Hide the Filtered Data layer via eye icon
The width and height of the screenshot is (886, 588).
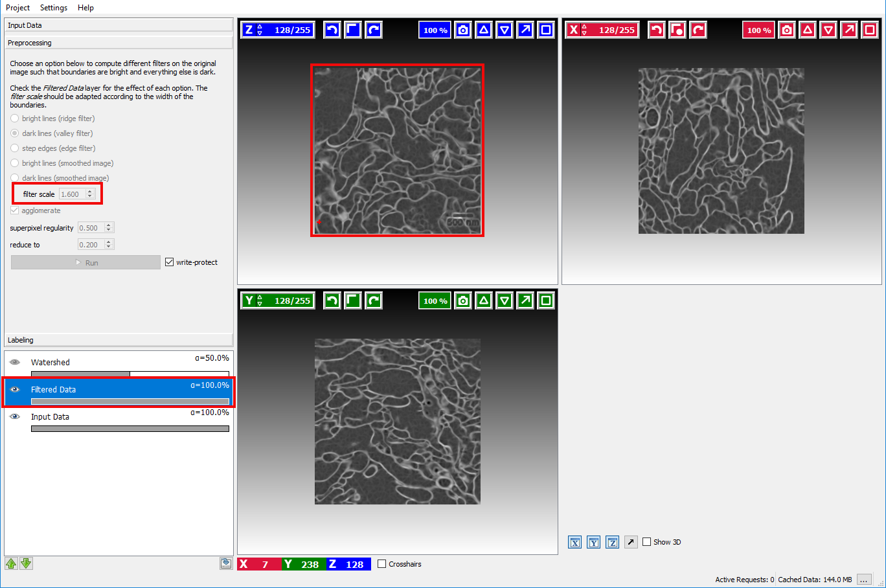click(15, 389)
